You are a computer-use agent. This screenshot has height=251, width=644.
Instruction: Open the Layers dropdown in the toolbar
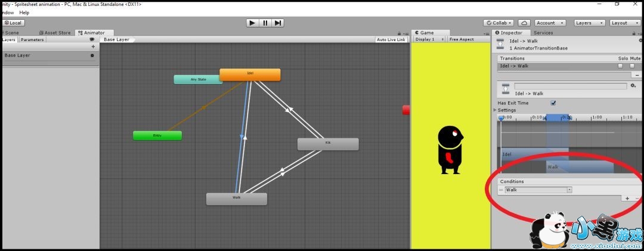[589, 23]
